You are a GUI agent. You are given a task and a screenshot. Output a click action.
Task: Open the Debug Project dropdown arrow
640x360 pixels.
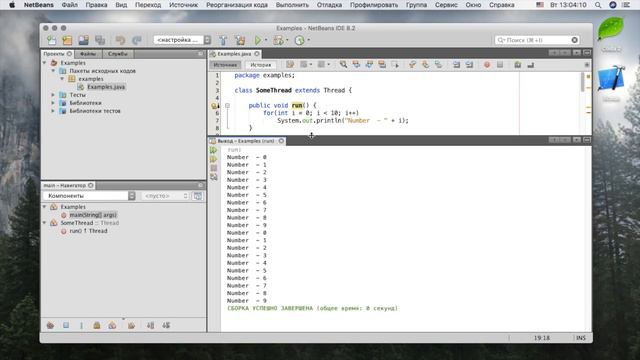(287, 40)
